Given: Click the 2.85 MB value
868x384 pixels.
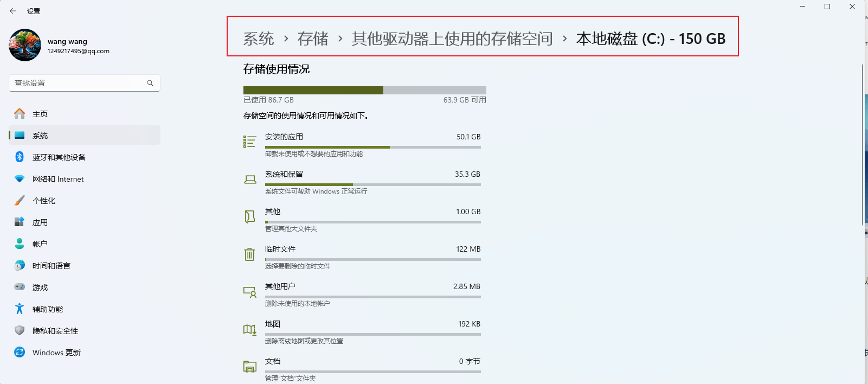Looking at the screenshot, I should click(467, 286).
